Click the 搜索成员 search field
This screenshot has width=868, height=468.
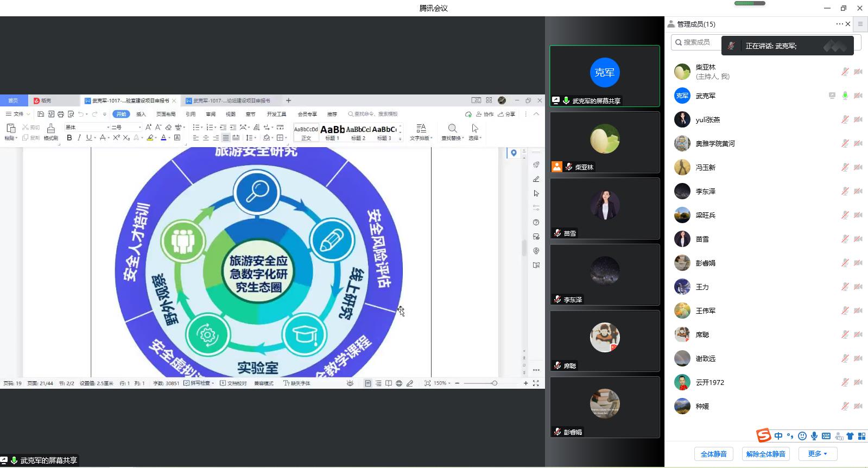[696, 42]
